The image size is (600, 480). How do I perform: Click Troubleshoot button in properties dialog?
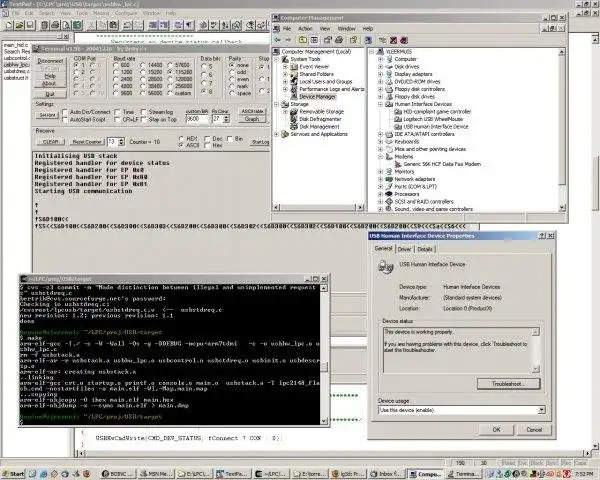coord(509,384)
